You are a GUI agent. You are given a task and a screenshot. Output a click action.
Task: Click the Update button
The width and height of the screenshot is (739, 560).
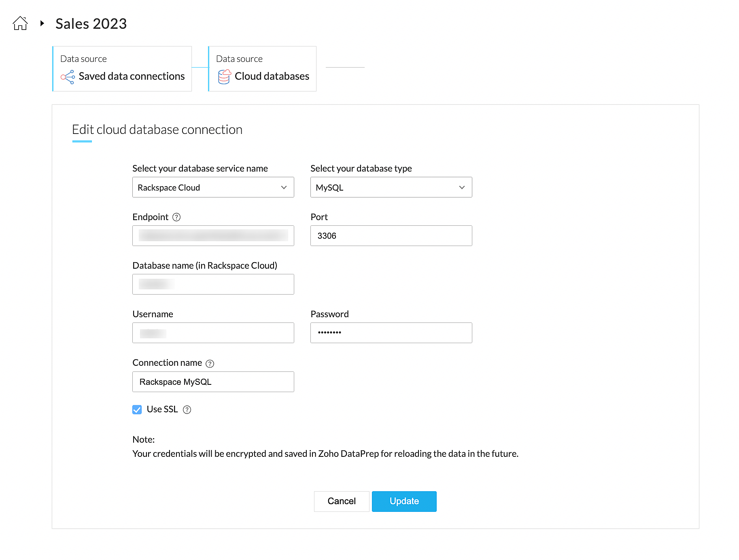[404, 501]
